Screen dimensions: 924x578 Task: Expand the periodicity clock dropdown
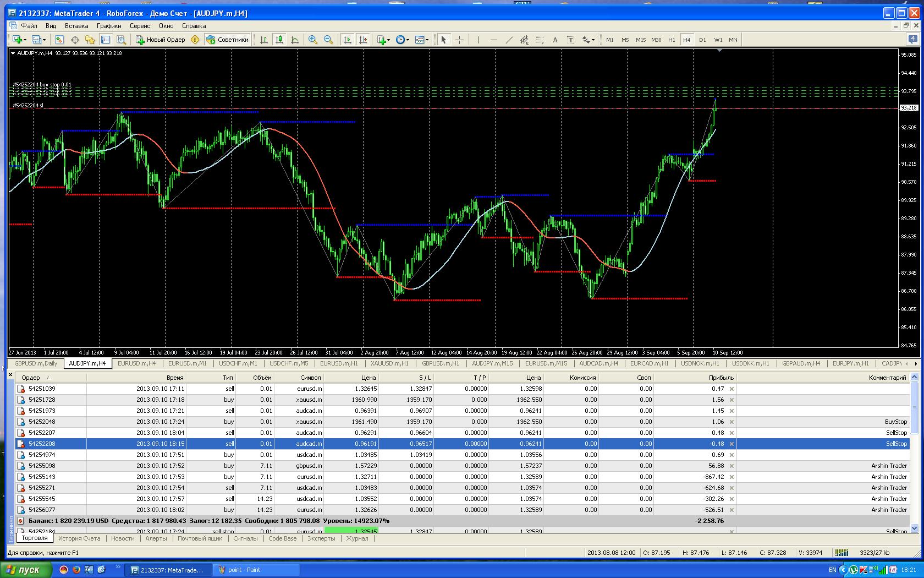point(403,40)
